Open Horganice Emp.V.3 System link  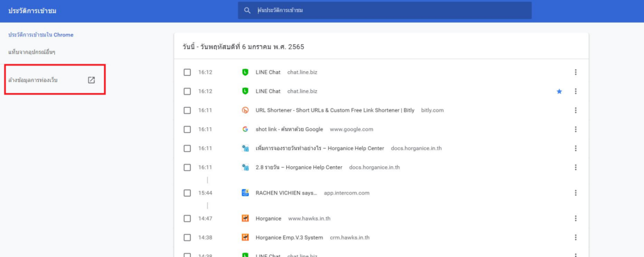point(289,237)
